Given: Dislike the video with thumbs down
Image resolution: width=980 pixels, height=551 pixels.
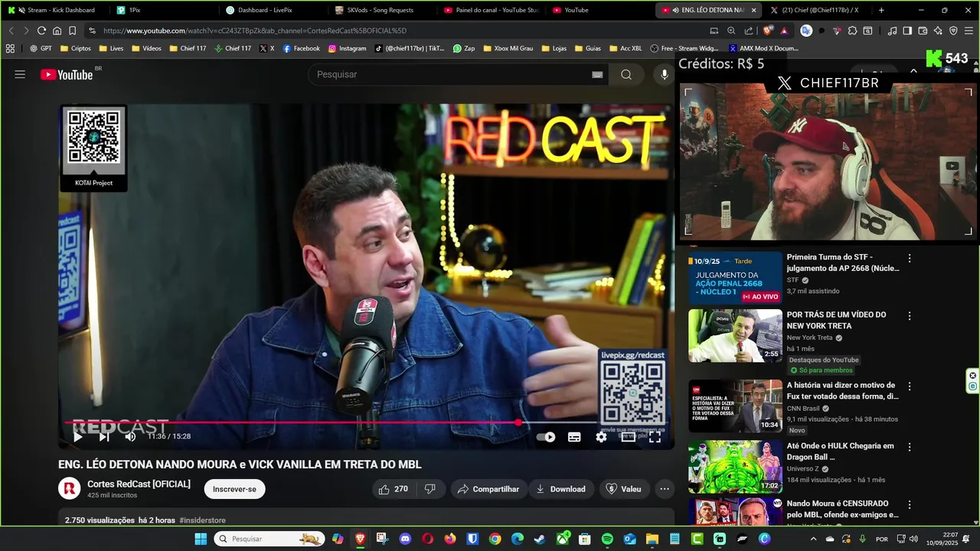Looking at the screenshot, I should [430, 489].
